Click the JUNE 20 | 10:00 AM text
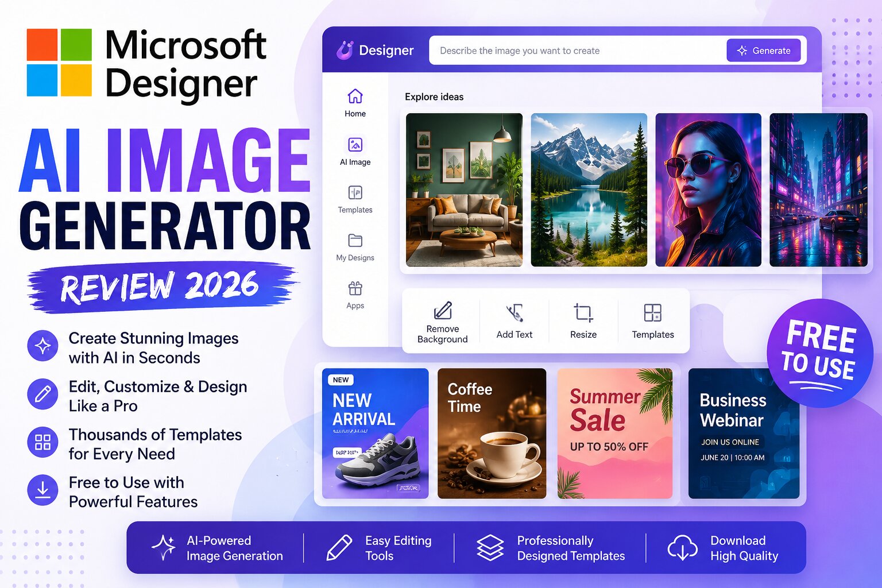882x588 pixels. click(732, 458)
